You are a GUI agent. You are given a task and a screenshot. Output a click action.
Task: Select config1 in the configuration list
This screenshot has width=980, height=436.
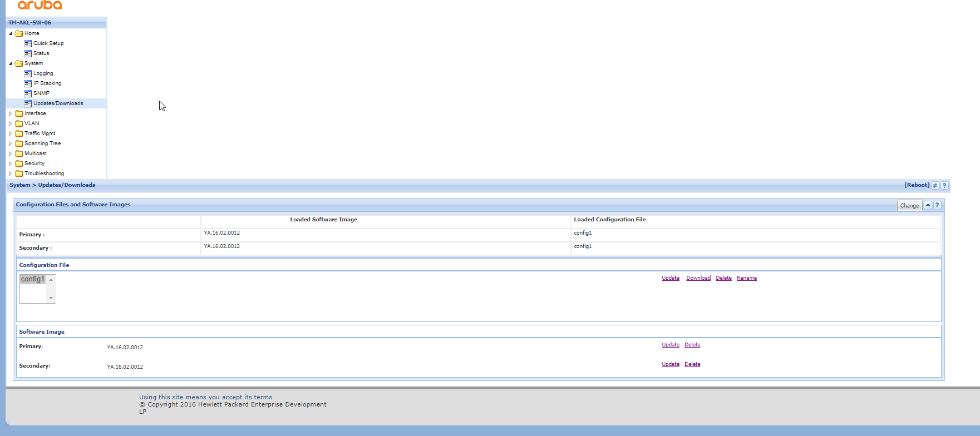pyautogui.click(x=32, y=279)
